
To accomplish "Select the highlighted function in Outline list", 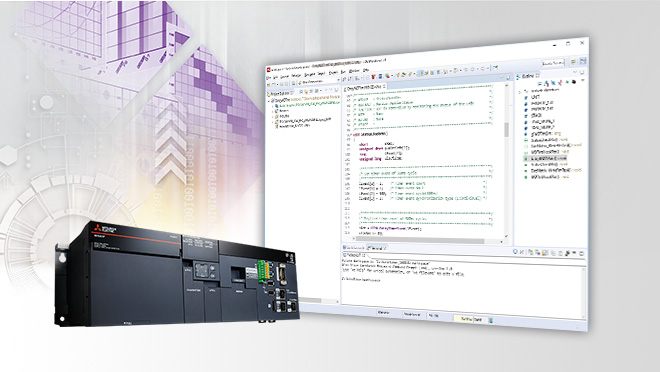I will [546, 159].
